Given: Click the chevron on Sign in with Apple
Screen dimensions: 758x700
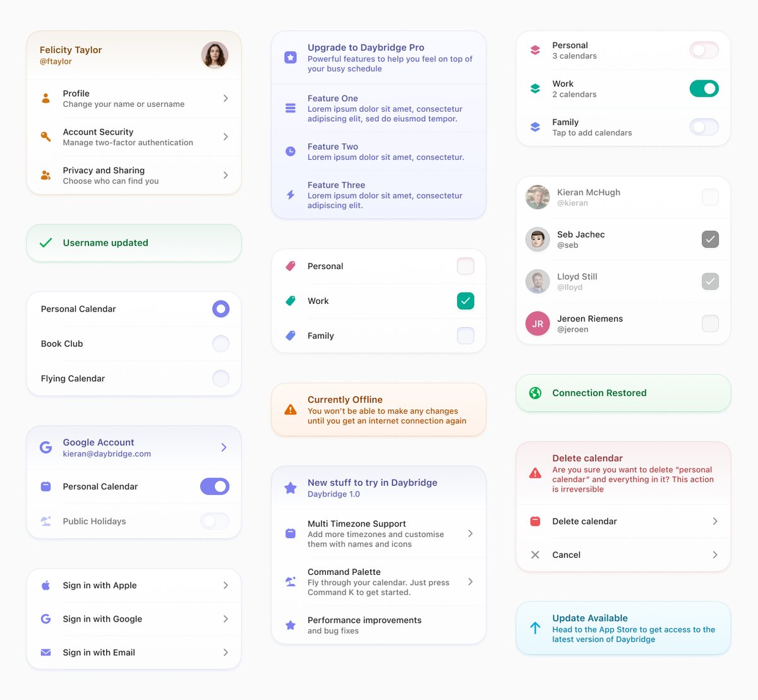Looking at the screenshot, I should pos(226,586).
